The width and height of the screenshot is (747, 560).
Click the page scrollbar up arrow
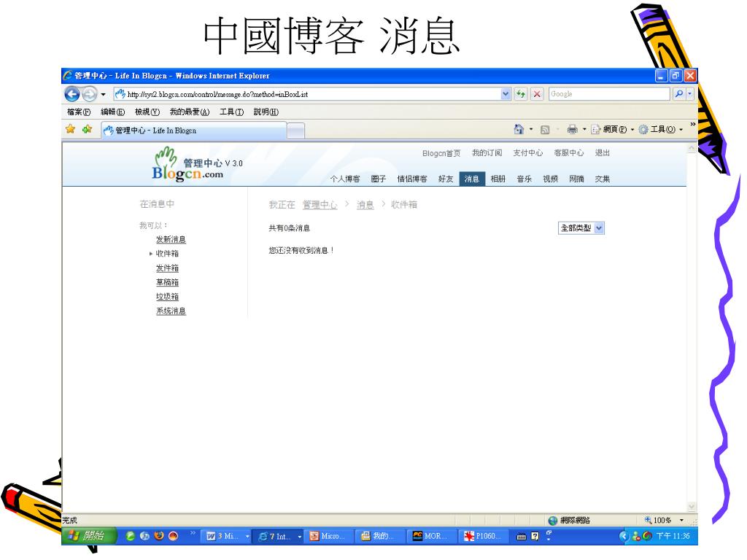click(x=692, y=149)
